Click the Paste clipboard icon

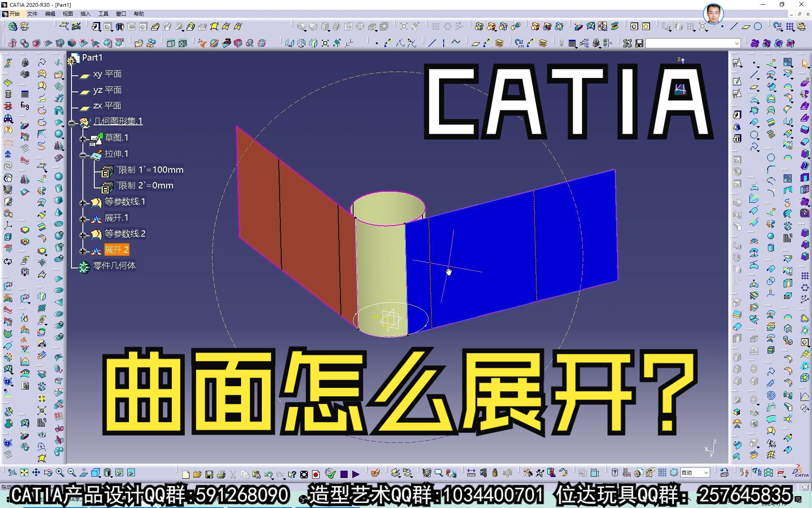tap(256, 474)
